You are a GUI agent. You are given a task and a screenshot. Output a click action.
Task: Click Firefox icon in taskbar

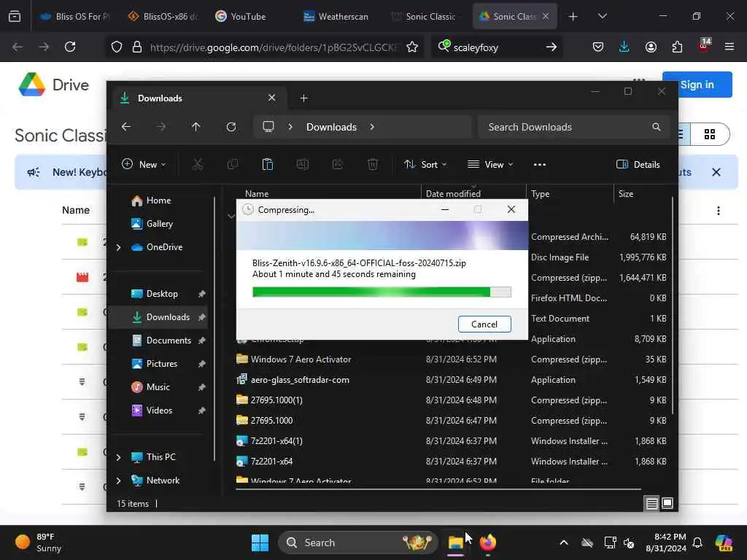[x=488, y=542]
